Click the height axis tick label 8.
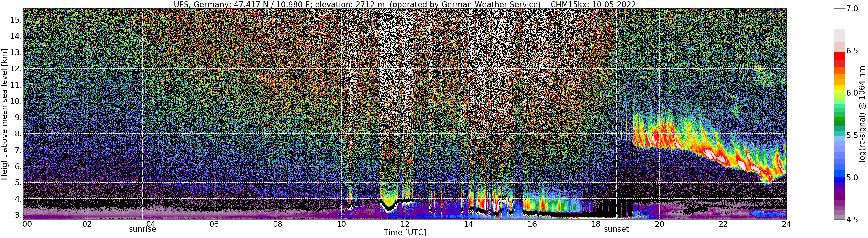Screen dimensions: 868x238 18,134
